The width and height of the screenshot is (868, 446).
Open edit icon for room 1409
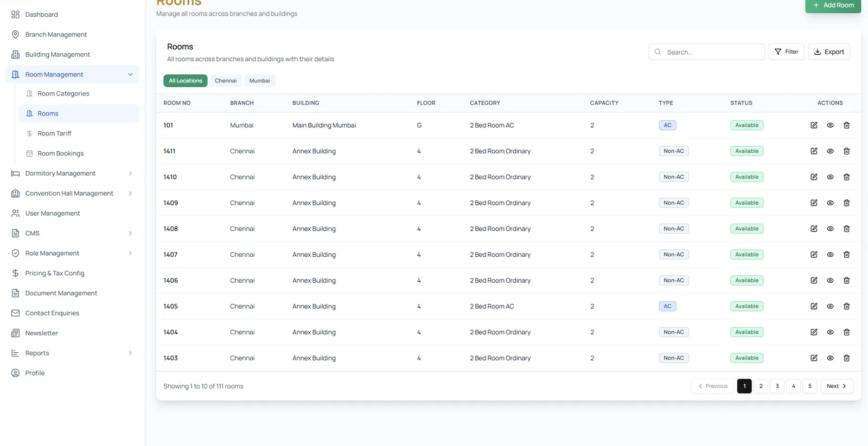click(x=814, y=203)
